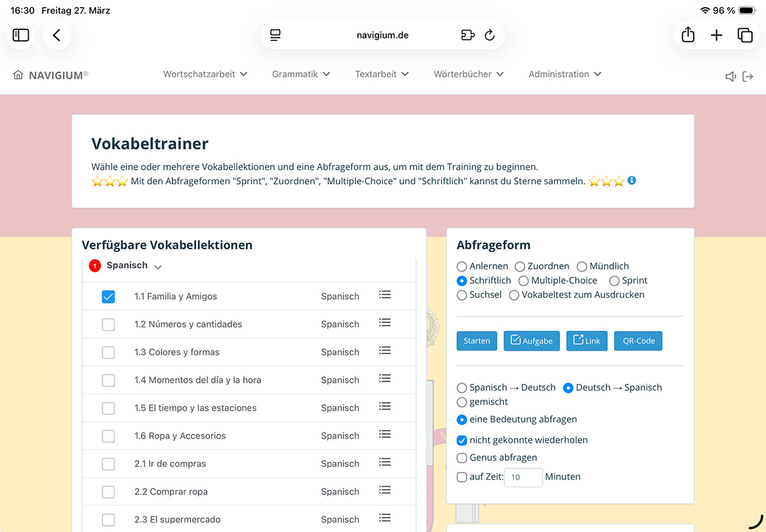Open the Safari share sheet icon
The image size is (766, 532).
[688, 35]
